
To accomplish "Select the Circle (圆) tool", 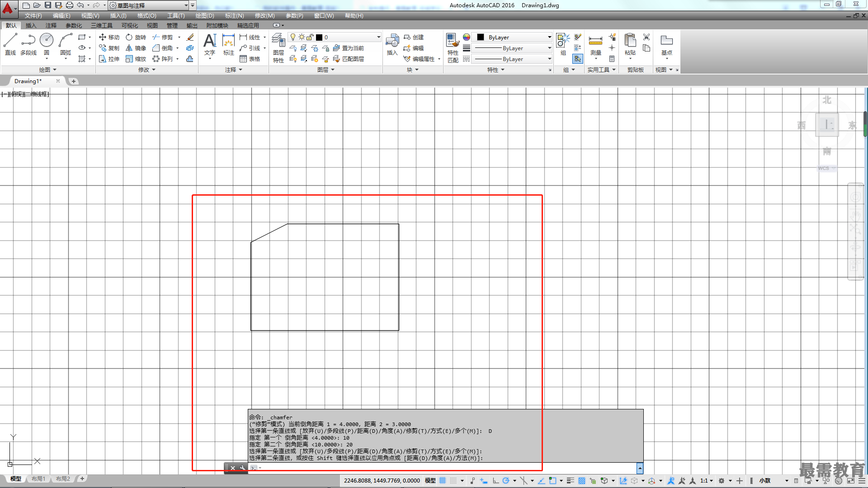I will tap(47, 44).
